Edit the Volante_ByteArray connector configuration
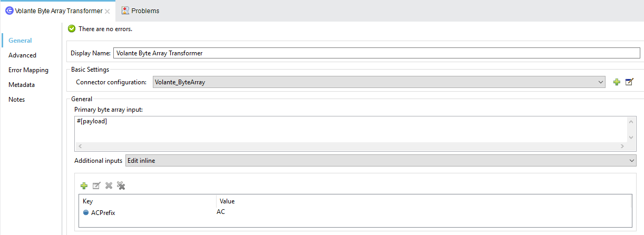 (x=629, y=82)
